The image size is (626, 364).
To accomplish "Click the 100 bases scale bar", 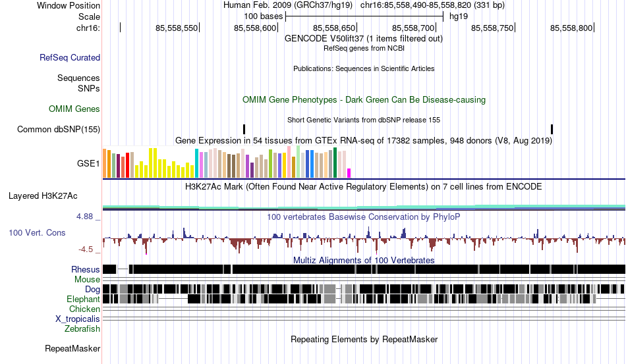I will pyautogui.click(x=364, y=16).
